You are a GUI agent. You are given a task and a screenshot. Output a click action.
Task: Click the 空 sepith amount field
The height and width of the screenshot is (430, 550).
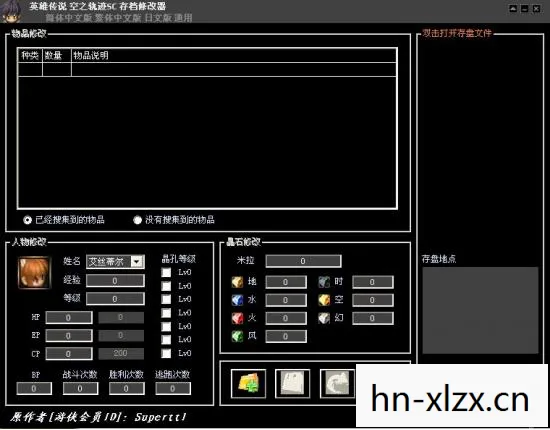tap(373, 300)
